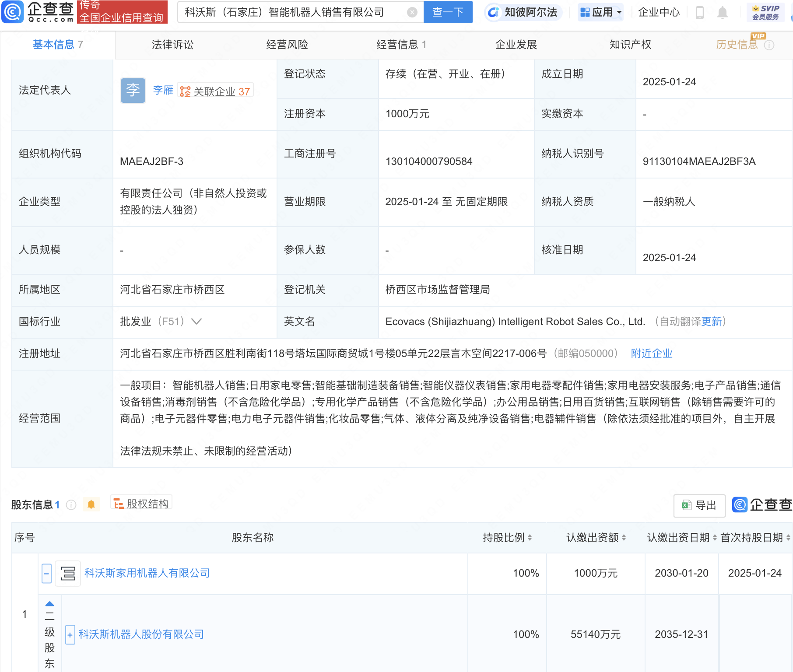Viewport: 793px width, 672px height.
Task: Collapse the 二级股东 section arrow
Action: point(49,604)
